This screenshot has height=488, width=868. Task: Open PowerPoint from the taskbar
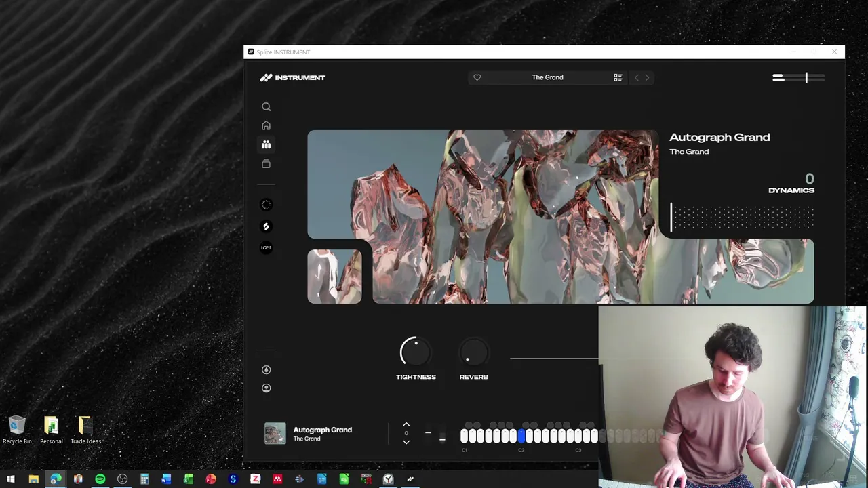(x=211, y=479)
